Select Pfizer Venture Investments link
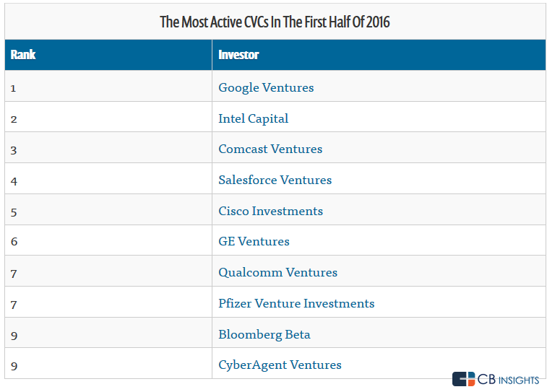The height and width of the screenshot is (392, 547). [296, 303]
